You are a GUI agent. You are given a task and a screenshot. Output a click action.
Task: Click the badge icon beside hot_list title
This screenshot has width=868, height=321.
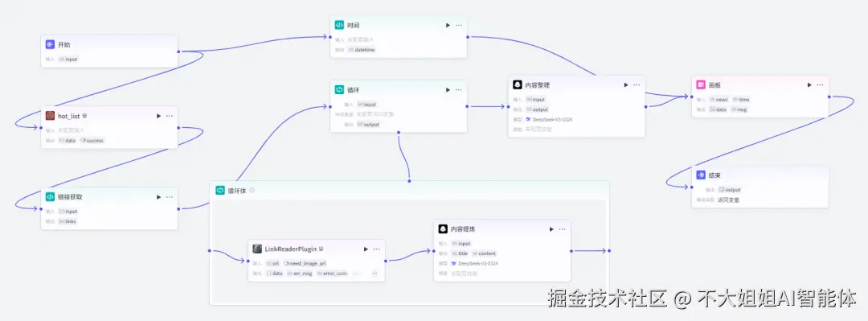(x=84, y=116)
